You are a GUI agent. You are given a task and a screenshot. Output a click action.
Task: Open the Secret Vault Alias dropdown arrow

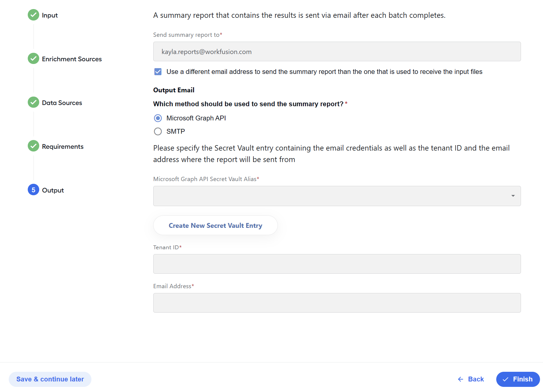click(513, 196)
